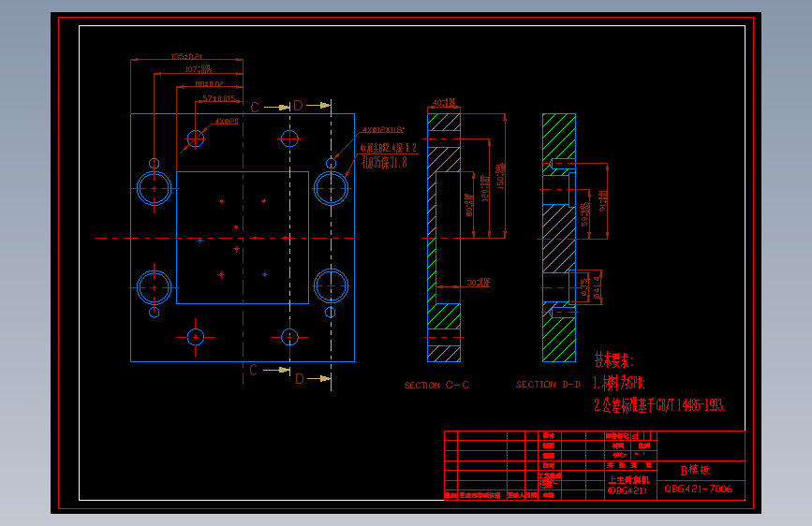Click the '57±0.015' dimension text
Viewport: 812px width, 526px height.
pos(218,98)
